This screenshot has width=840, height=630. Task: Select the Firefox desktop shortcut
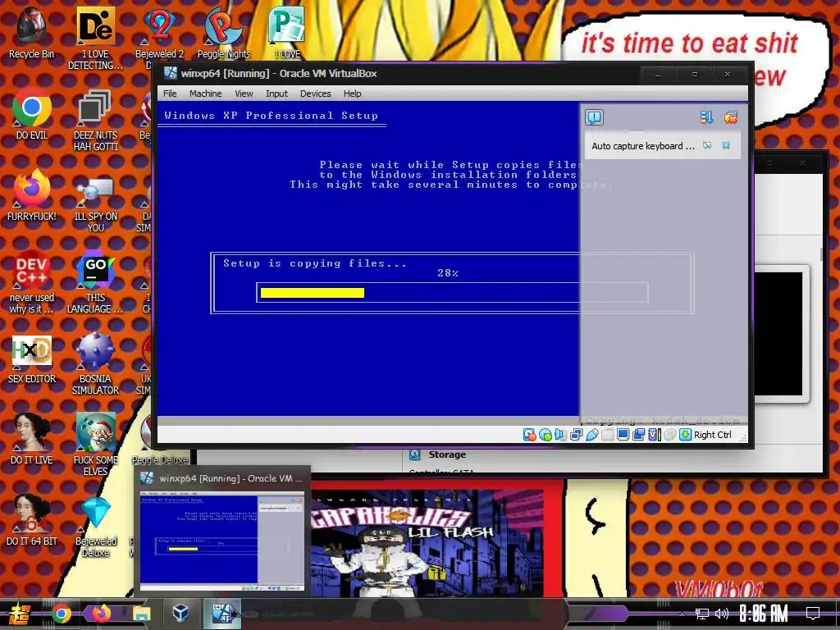(32, 195)
